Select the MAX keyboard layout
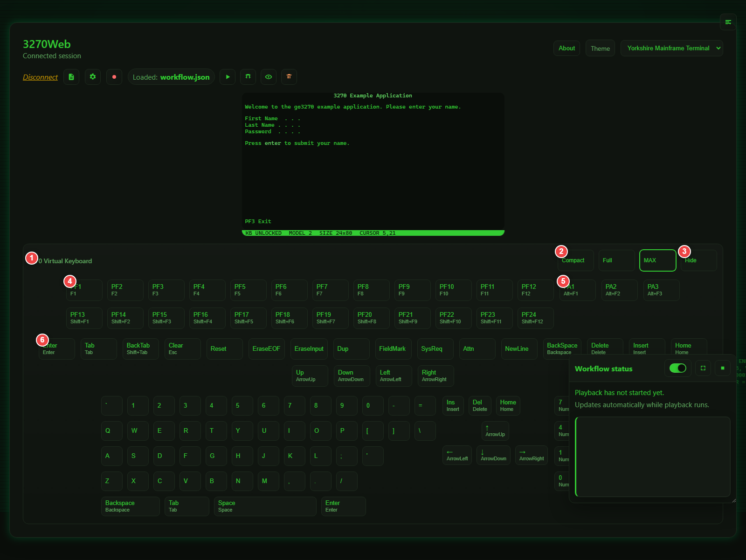This screenshot has width=746, height=560. 657,260
